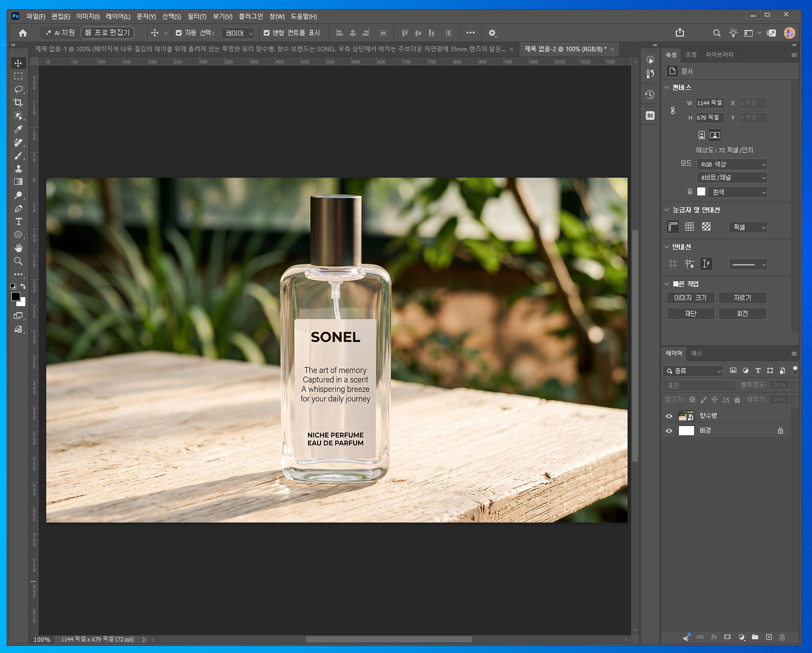Open the 이미지(I) menu
This screenshot has height=653, width=812.
point(88,16)
